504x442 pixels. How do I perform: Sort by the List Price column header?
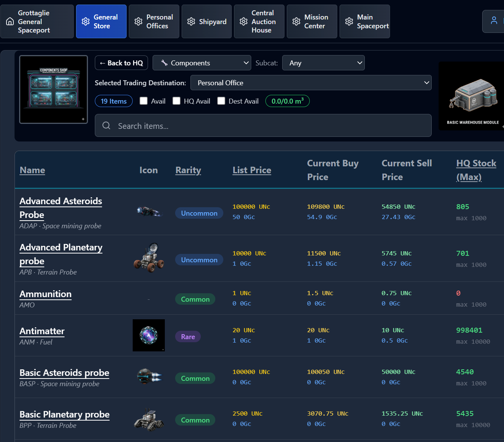click(252, 170)
